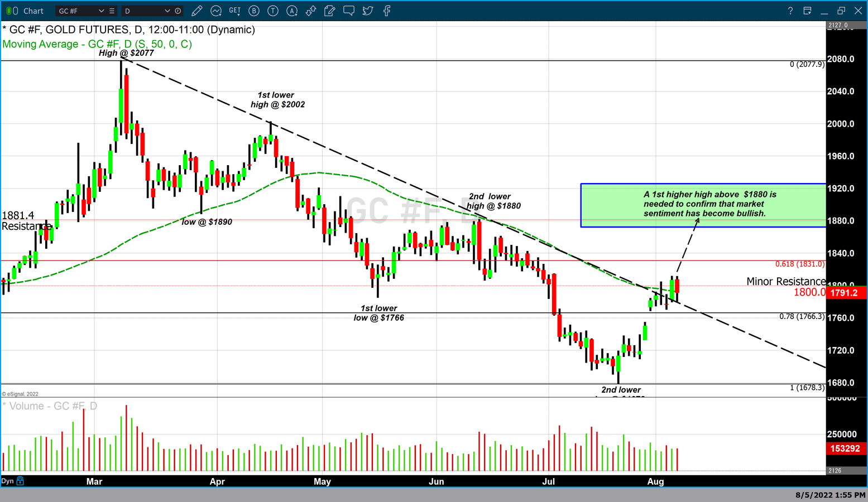Open the symbol list menu icon
This screenshot has width=868, height=502.
point(112,11)
